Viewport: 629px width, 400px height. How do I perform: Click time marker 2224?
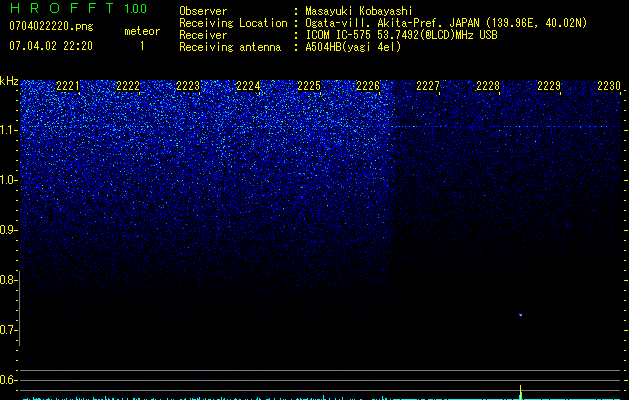click(x=248, y=86)
